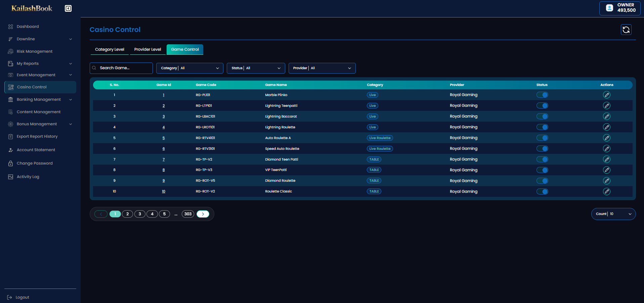Click the Content Management sidebar icon
This screenshot has height=303, width=644.
10,112
